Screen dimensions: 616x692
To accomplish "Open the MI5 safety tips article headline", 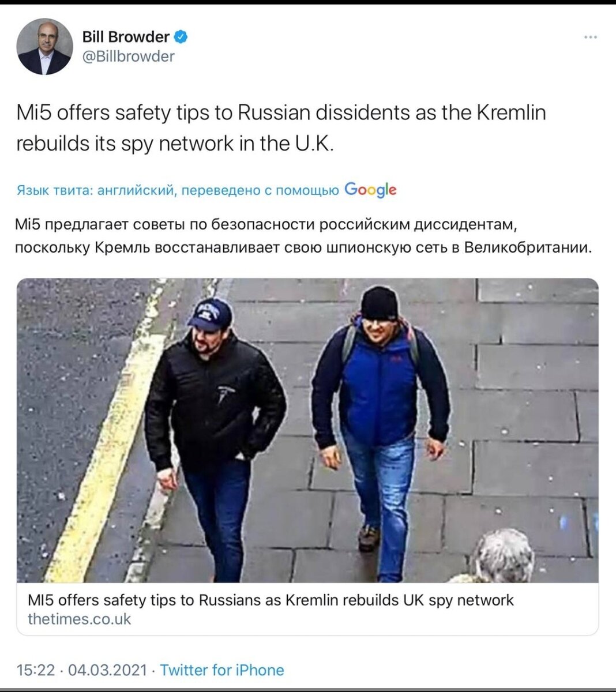I will click(271, 600).
